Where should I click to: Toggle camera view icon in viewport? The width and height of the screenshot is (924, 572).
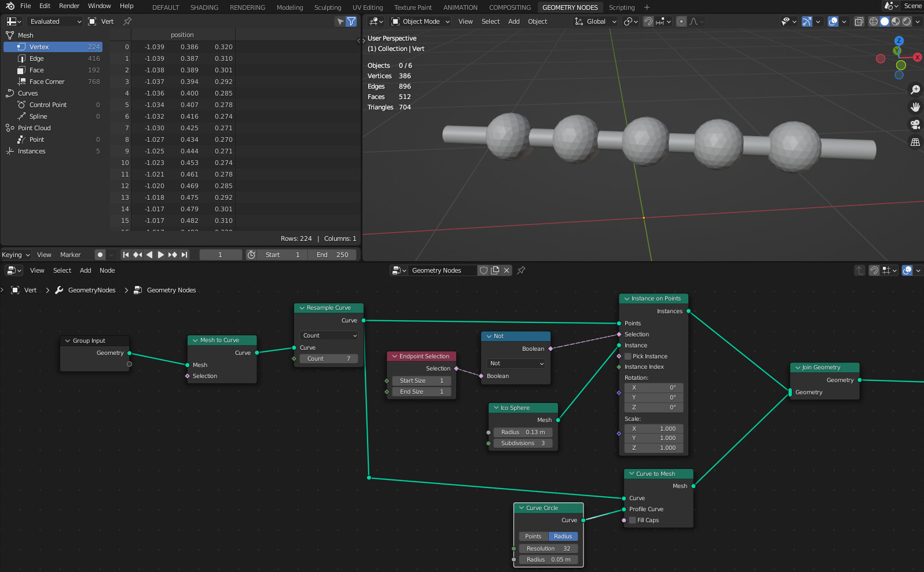915,124
